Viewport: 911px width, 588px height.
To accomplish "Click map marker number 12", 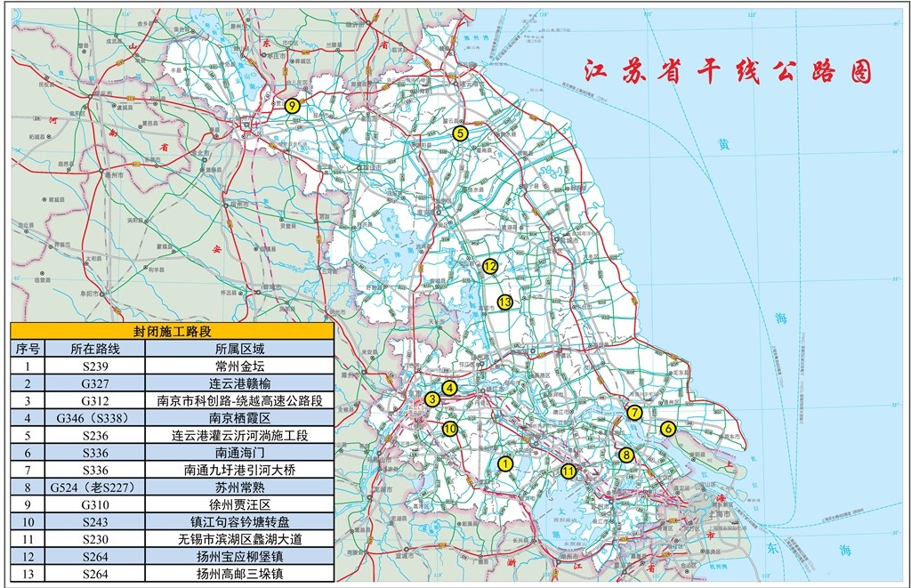I will pyautogui.click(x=489, y=265).
